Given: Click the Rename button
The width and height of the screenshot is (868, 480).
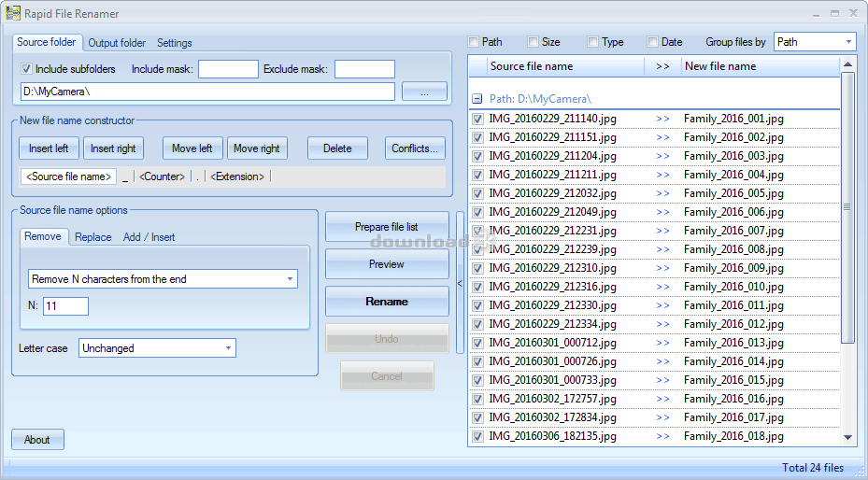Looking at the screenshot, I should click(x=387, y=302).
